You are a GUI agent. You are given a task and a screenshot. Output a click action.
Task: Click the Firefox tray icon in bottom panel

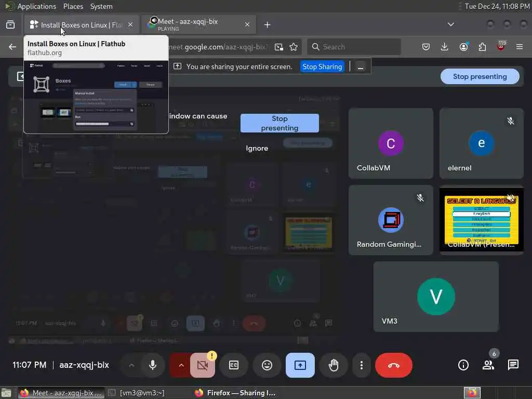pyautogui.click(x=472, y=393)
